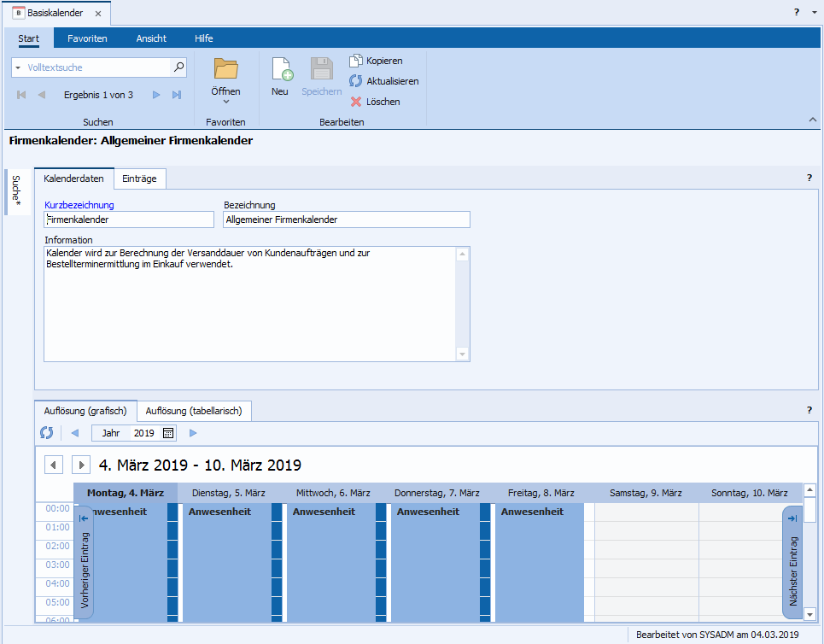
Task: Click the Aktualisieren refresh icon
Action: (356, 81)
